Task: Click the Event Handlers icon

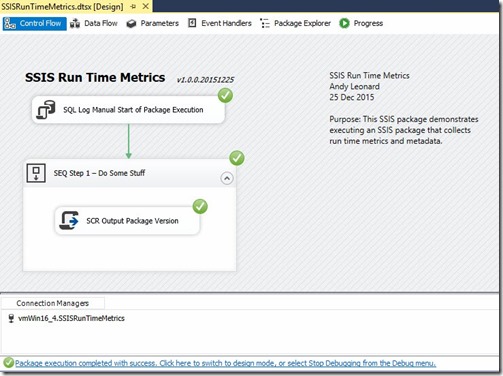Action: (x=192, y=23)
